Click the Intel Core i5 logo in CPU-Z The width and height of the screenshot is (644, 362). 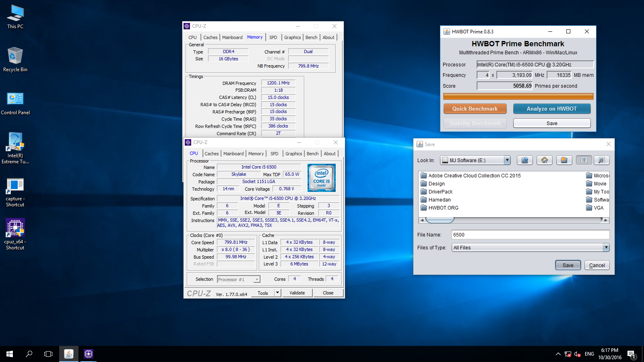pyautogui.click(x=322, y=177)
